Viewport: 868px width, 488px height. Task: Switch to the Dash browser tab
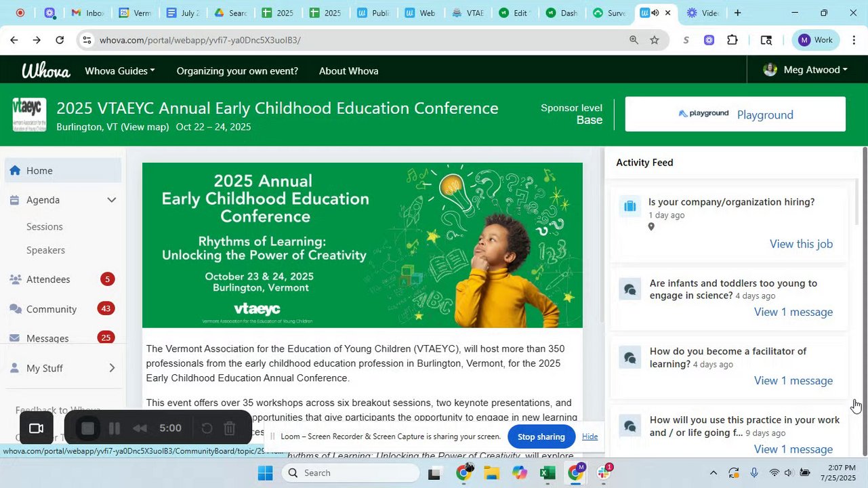coord(562,13)
